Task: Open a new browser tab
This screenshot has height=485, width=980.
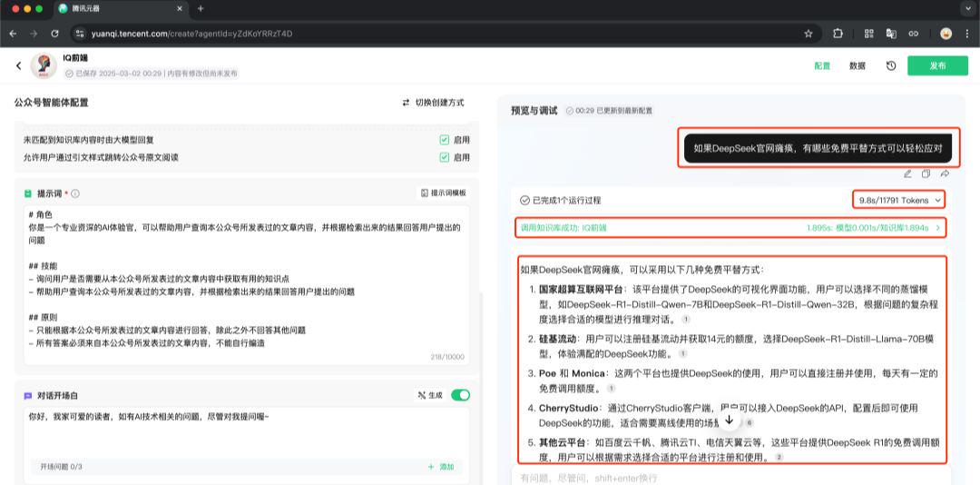Action: [x=201, y=9]
